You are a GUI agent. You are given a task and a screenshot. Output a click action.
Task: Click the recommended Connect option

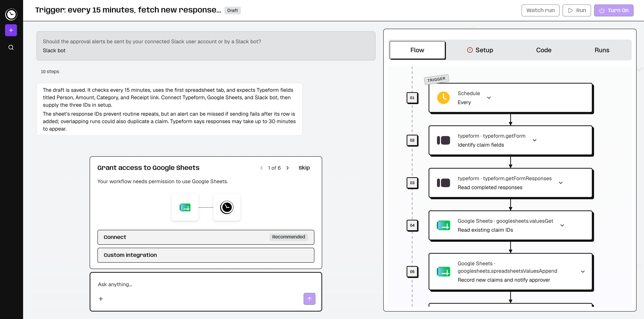(x=206, y=237)
